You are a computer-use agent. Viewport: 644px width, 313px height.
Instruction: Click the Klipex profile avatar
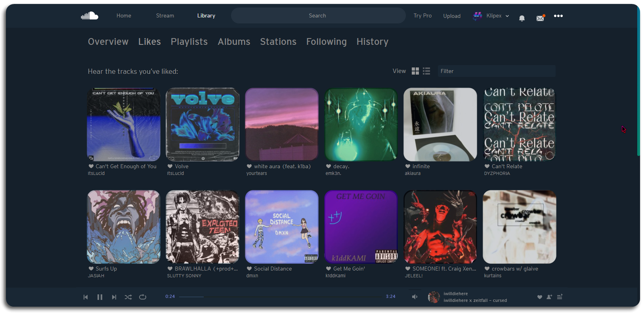[x=477, y=16]
